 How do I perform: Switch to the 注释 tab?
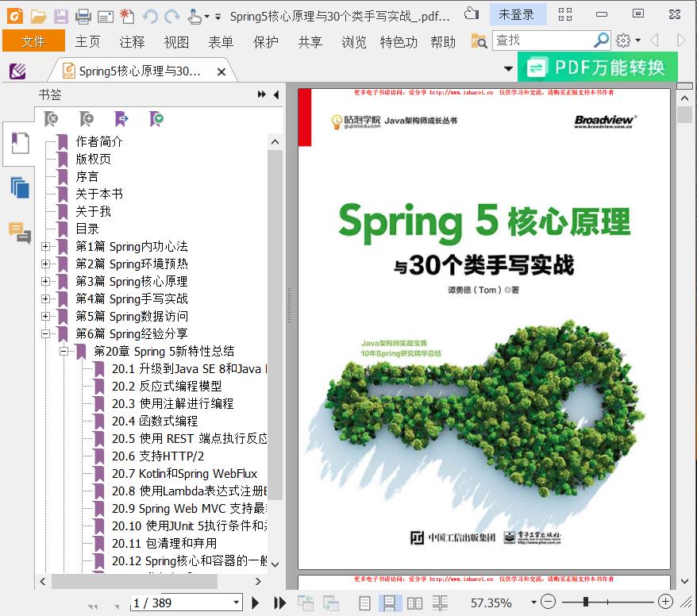pos(132,42)
